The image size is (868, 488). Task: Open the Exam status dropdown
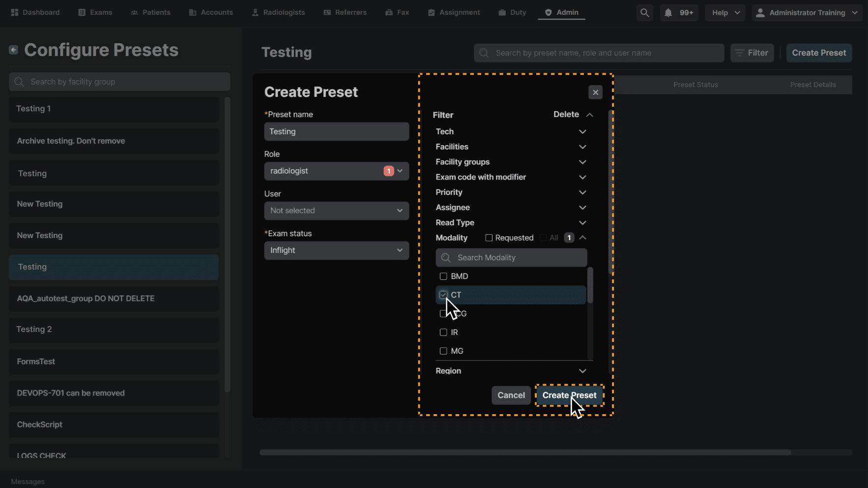click(336, 250)
